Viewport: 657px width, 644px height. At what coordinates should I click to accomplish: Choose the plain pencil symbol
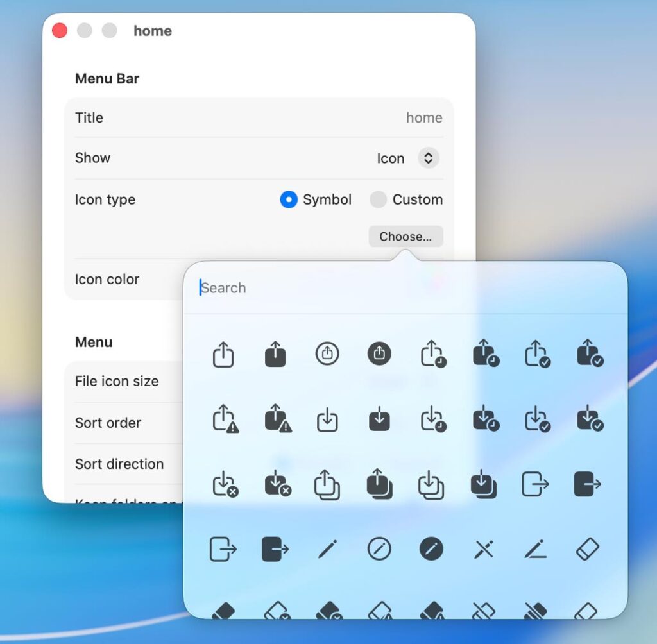(327, 549)
